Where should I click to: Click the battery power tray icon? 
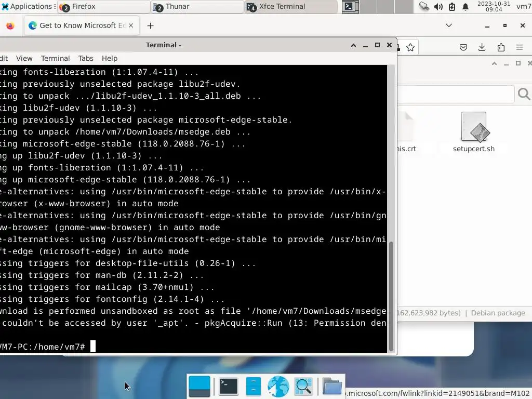pyautogui.click(x=452, y=6)
